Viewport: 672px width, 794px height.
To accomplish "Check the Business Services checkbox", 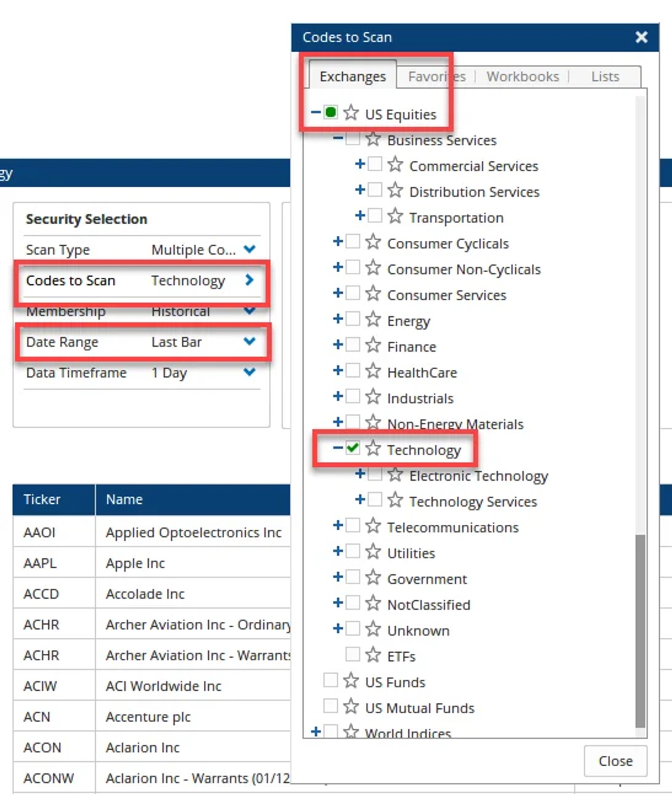I will (x=353, y=139).
